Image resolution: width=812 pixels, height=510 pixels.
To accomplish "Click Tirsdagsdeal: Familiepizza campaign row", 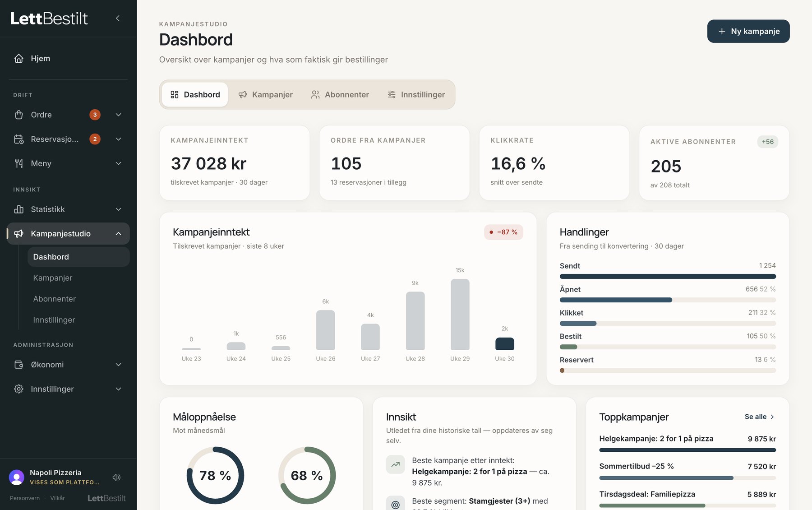I will point(687,499).
